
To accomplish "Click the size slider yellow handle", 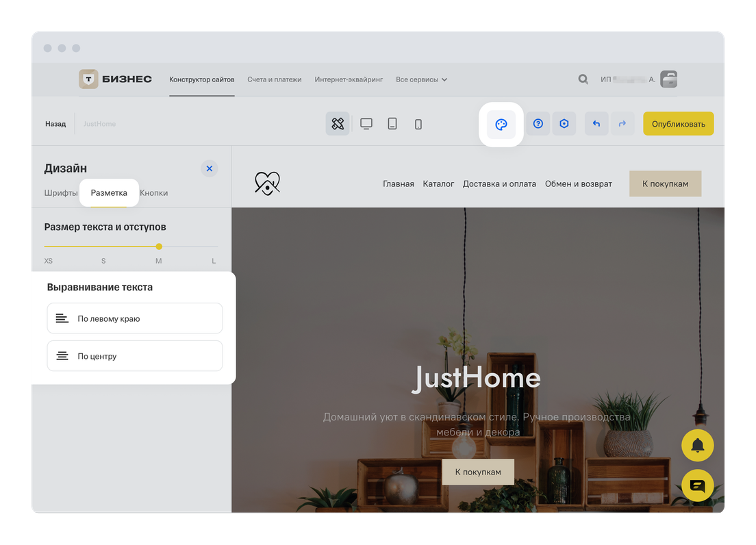I will pos(159,246).
